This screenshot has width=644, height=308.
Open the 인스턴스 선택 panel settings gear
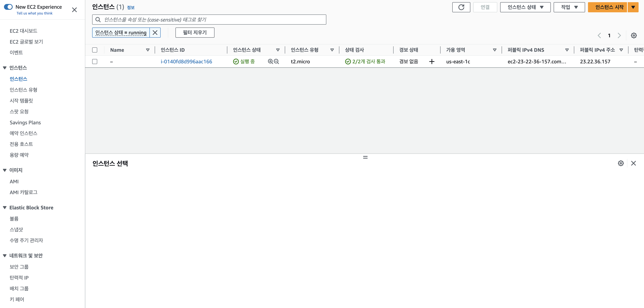pyautogui.click(x=621, y=163)
